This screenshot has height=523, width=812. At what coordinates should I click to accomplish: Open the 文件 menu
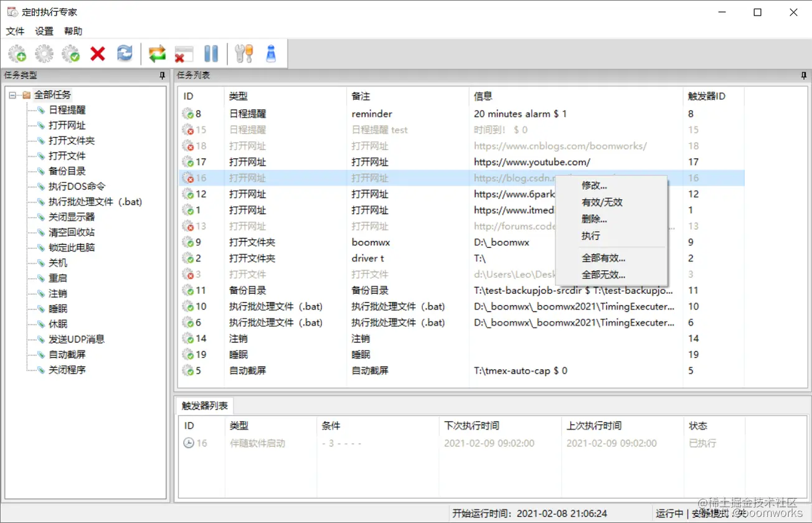click(x=15, y=31)
